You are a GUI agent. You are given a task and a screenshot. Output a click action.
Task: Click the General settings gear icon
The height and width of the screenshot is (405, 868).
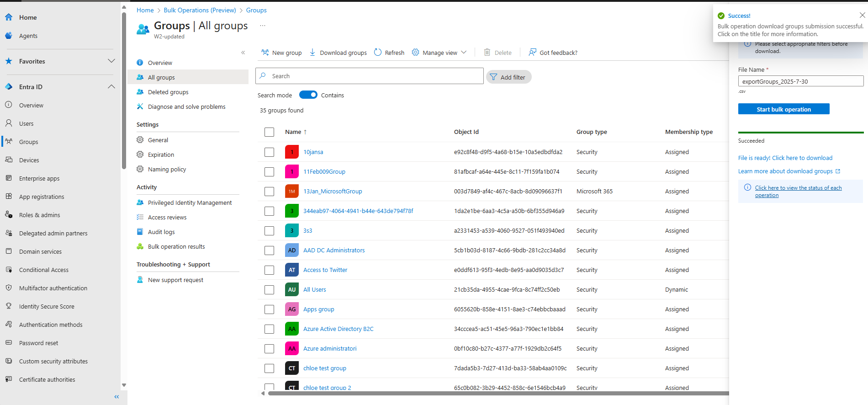pyautogui.click(x=140, y=140)
